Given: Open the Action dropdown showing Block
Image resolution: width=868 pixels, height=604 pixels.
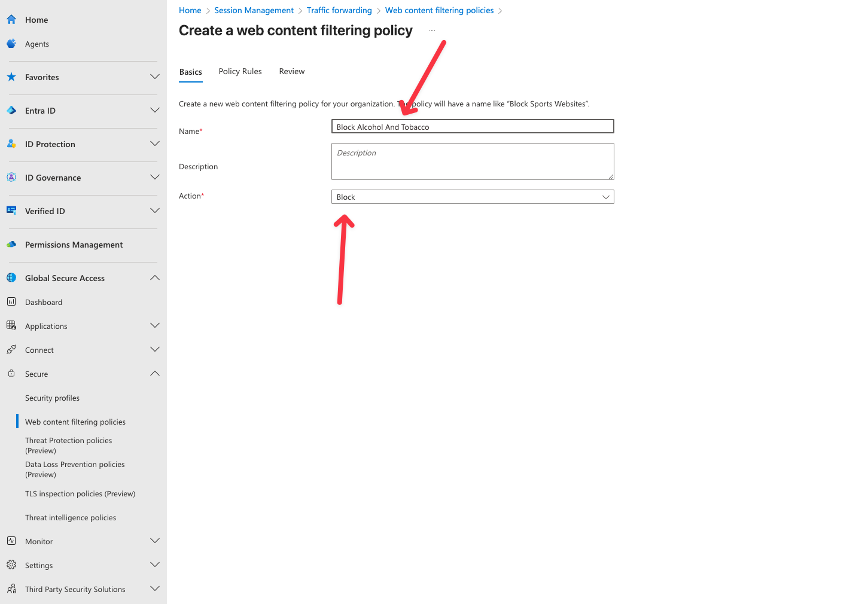Looking at the screenshot, I should 472,197.
